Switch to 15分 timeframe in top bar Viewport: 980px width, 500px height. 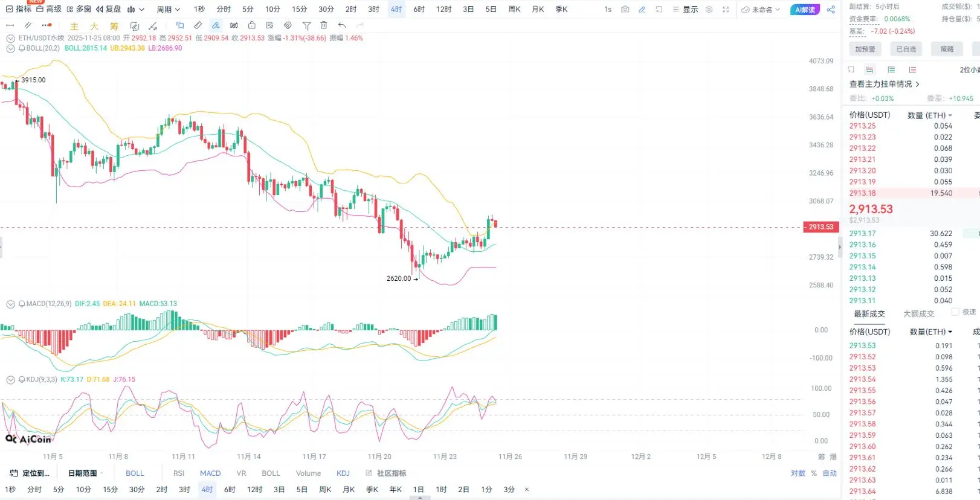click(x=300, y=9)
